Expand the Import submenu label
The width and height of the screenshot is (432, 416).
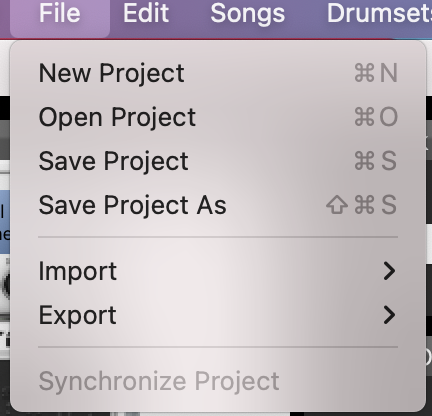(x=78, y=272)
